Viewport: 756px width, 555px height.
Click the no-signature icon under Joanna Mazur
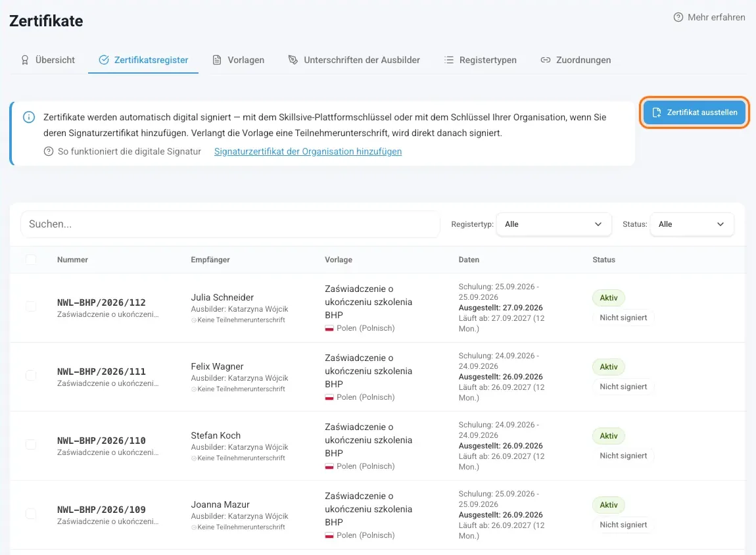(194, 527)
